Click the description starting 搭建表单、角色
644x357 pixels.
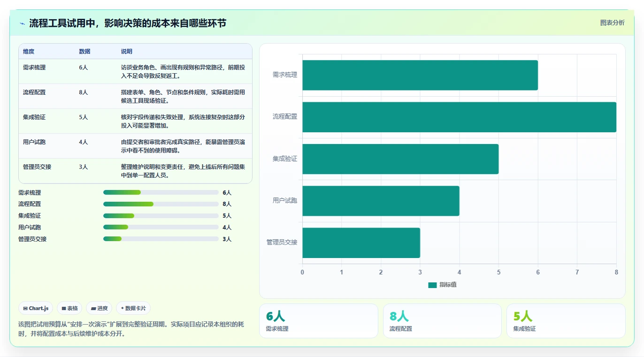(183, 96)
